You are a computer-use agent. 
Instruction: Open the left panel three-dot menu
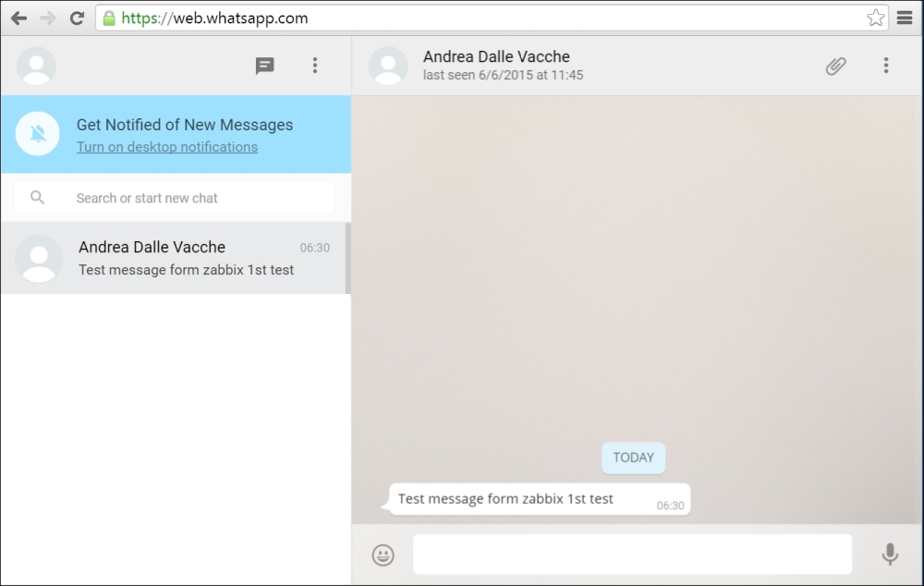(x=315, y=66)
